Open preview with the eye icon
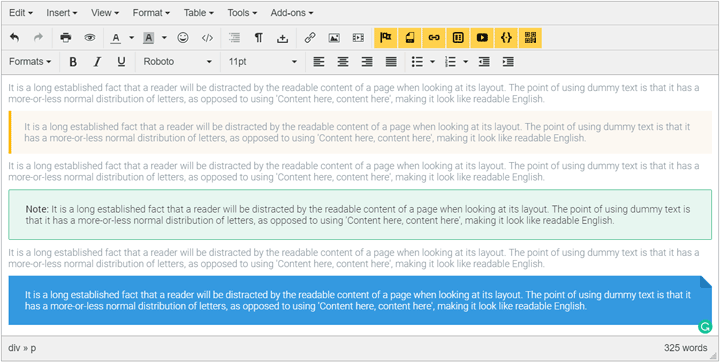The image size is (720, 362). coord(90,38)
